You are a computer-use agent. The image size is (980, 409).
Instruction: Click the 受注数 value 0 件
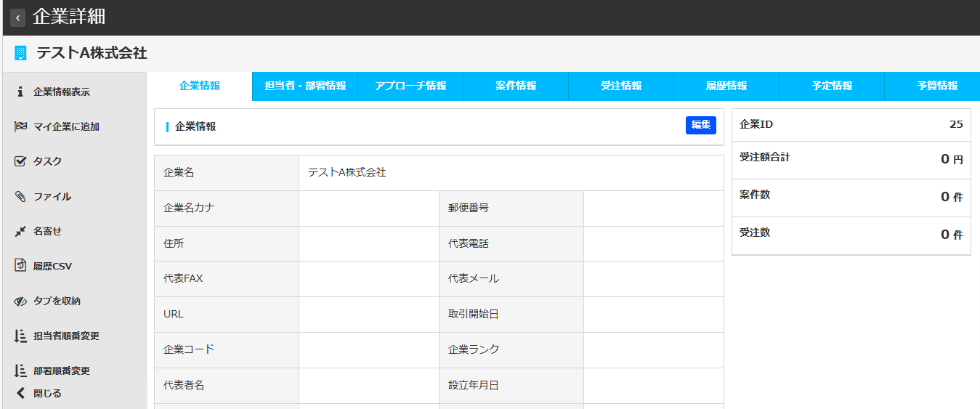pos(952,235)
